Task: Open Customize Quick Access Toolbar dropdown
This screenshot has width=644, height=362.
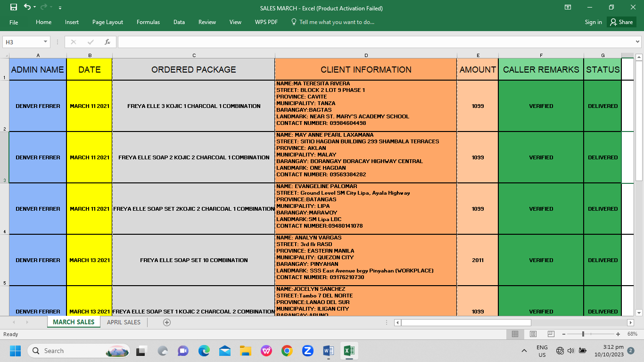Action: (x=60, y=8)
